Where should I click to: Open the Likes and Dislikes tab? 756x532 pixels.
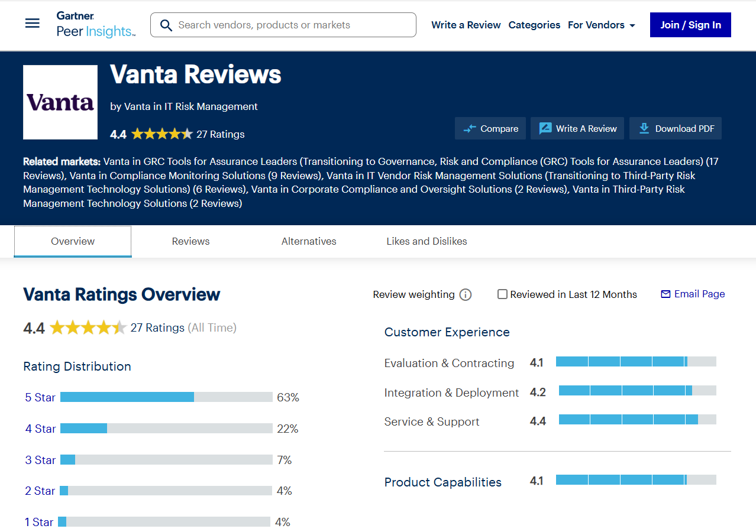coord(427,241)
